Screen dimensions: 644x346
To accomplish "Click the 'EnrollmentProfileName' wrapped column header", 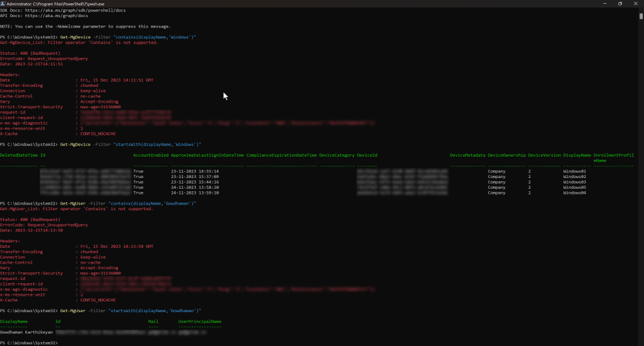I will pyautogui.click(x=614, y=158).
